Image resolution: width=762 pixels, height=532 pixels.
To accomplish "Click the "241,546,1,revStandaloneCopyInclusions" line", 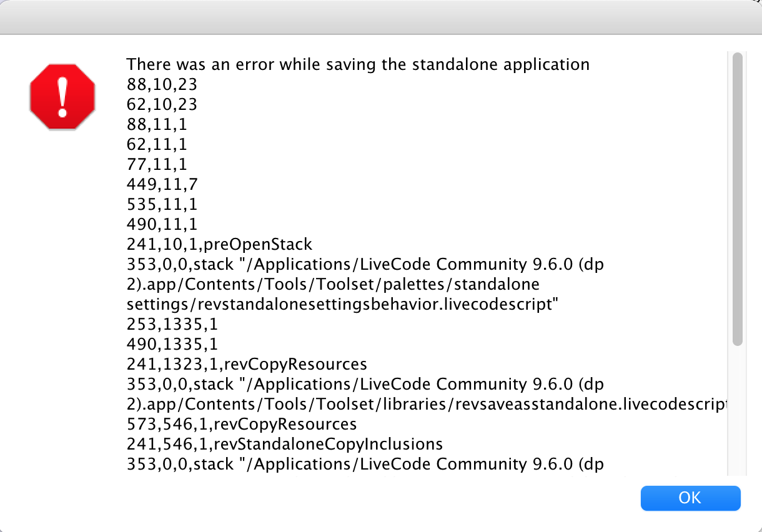I will [285, 444].
